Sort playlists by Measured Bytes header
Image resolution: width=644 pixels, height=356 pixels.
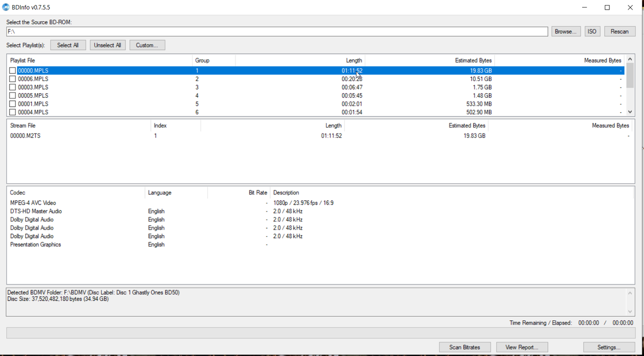tap(559, 60)
